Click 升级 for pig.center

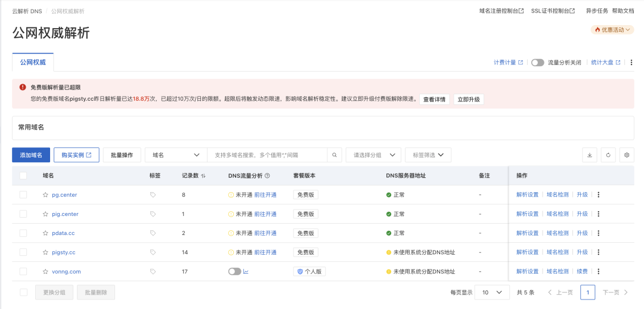(582, 214)
